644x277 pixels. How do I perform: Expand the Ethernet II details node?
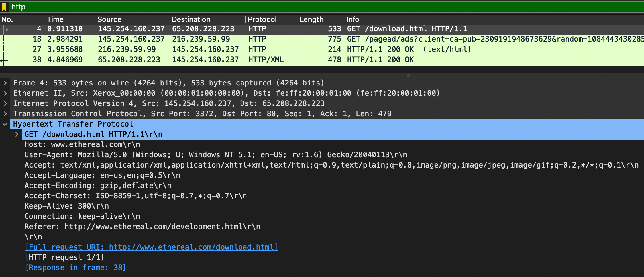pos(5,93)
